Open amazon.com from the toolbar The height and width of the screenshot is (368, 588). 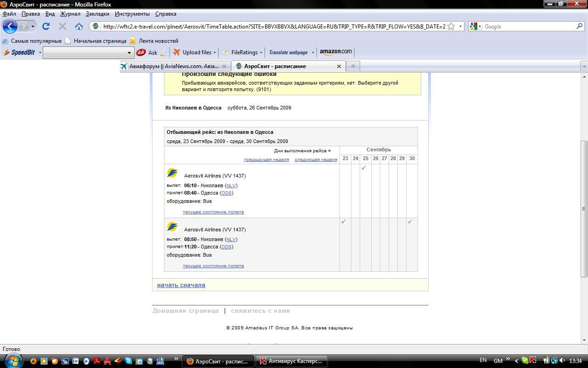[336, 52]
